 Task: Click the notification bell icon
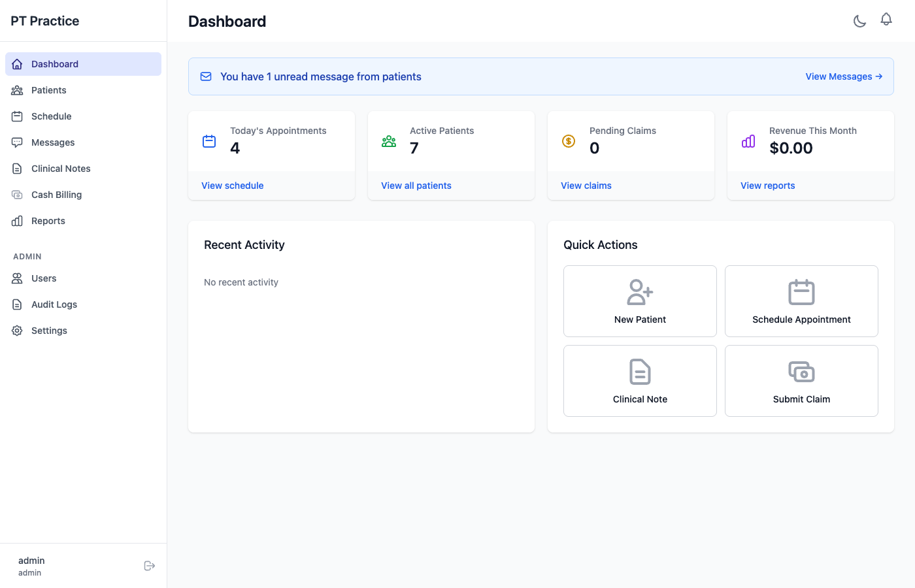[x=886, y=20]
